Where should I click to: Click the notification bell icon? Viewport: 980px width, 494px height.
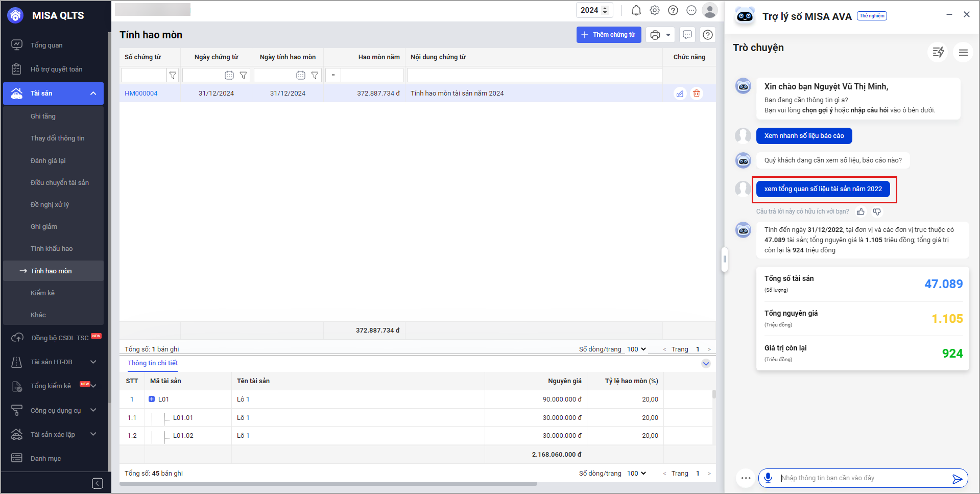(x=636, y=10)
